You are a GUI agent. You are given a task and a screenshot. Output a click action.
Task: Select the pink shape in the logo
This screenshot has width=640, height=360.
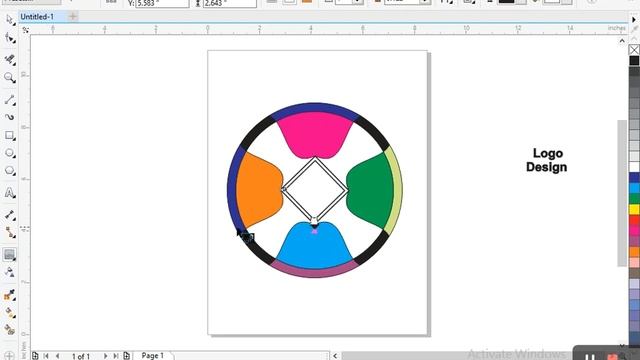pos(314,135)
